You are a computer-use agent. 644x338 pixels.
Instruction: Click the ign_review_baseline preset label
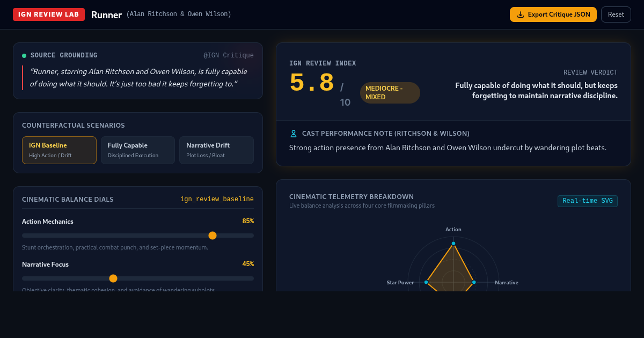(x=217, y=200)
